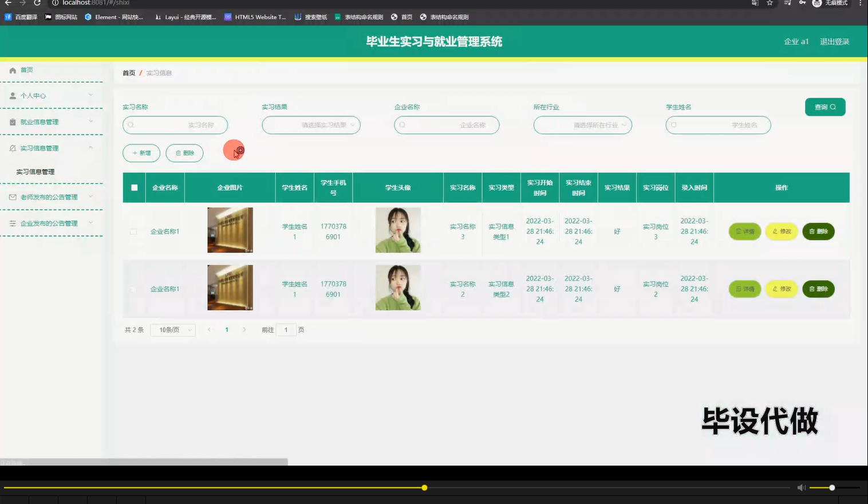Image resolution: width=868 pixels, height=504 pixels.
Task: Click the 实习信息管理 pen icon
Action: pyautogui.click(x=13, y=147)
